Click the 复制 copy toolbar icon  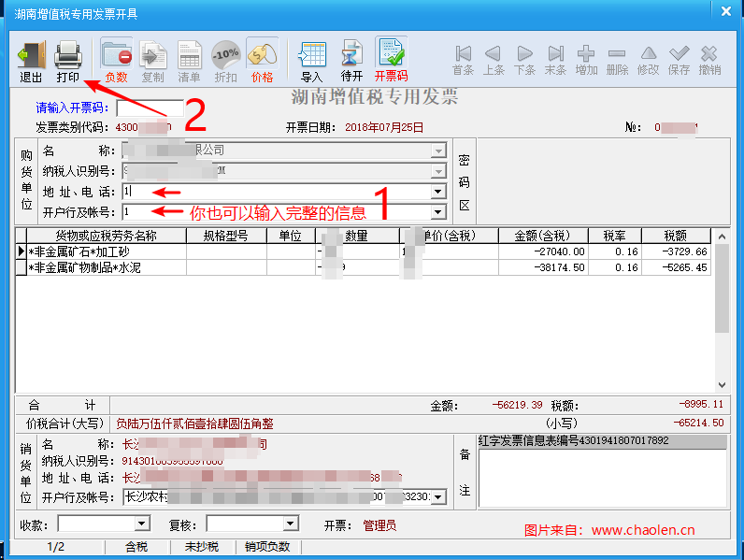tap(152, 60)
